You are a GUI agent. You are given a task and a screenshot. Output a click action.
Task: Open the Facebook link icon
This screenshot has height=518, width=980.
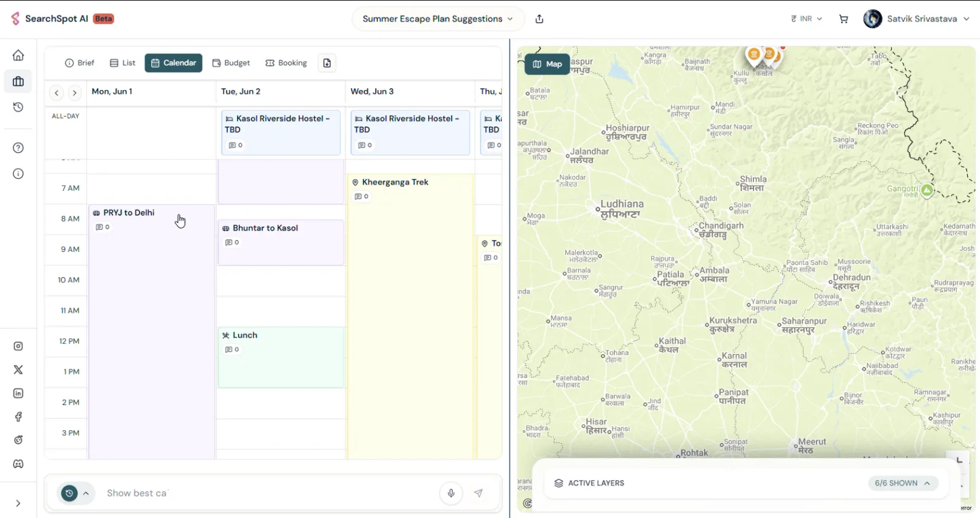(18, 417)
